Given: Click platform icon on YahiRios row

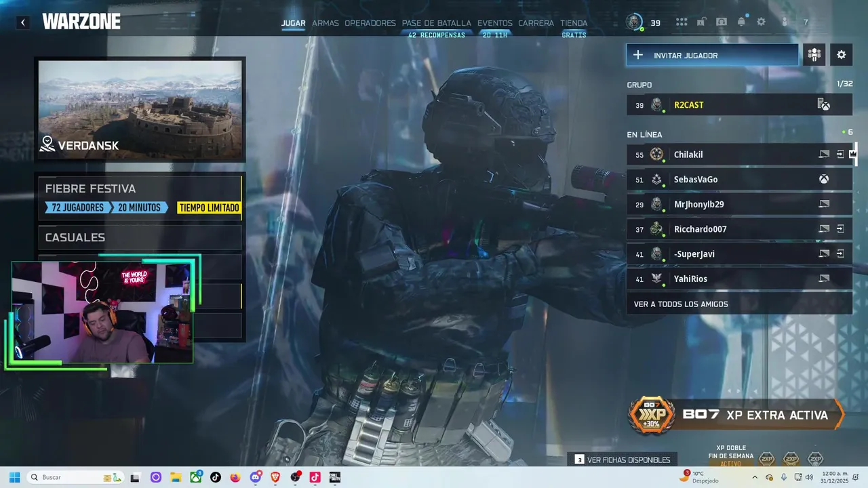Looking at the screenshot, I should tap(824, 279).
